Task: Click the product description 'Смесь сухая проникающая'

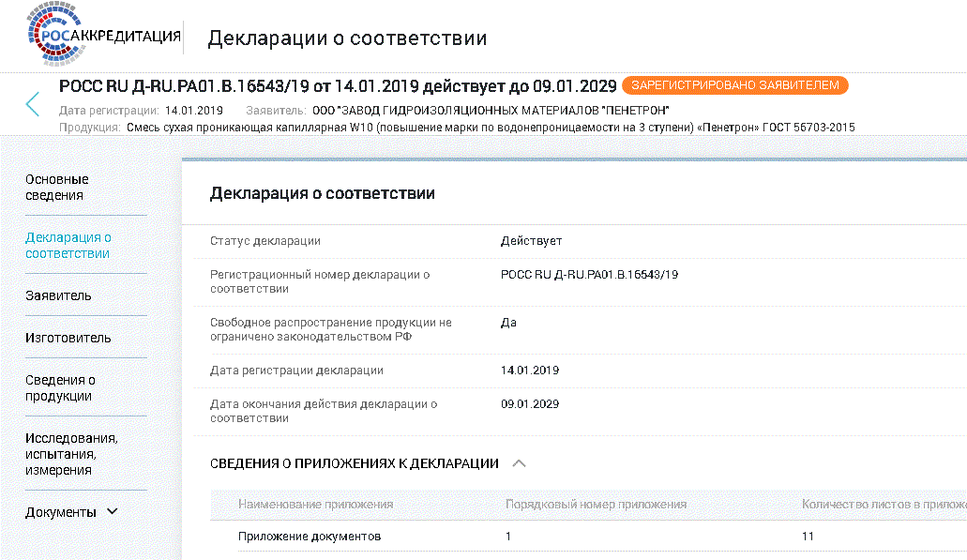Action: (491, 128)
